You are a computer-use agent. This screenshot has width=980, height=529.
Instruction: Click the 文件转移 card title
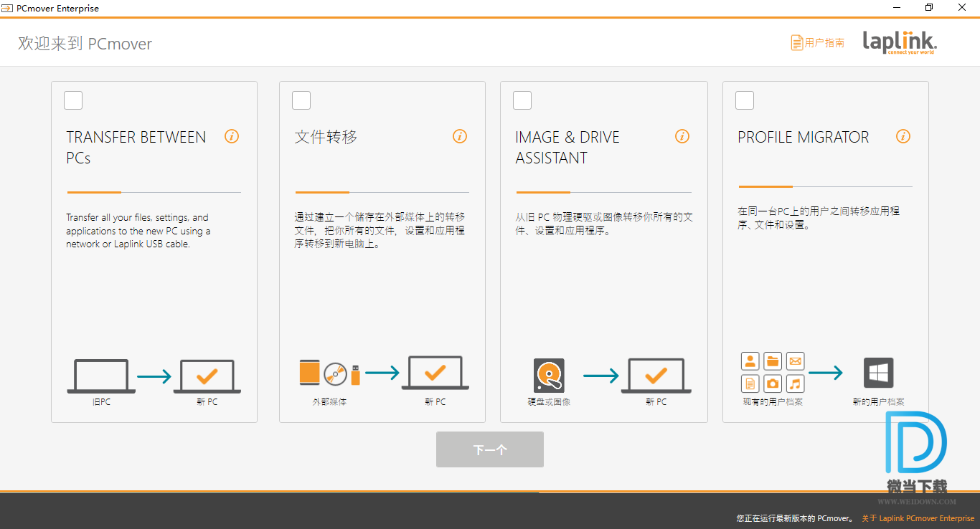pos(326,137)
